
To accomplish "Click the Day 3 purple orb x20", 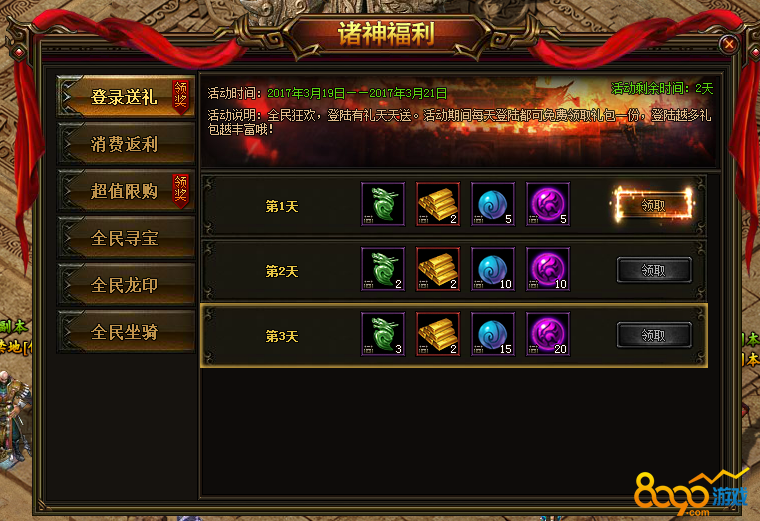I will click(548, 334).
